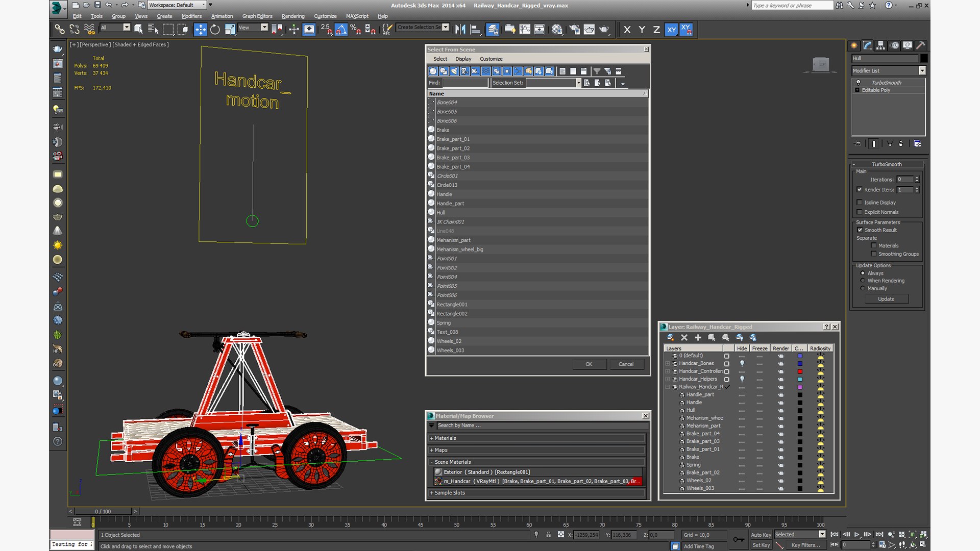Enable Separate by Materials checkbox
Screen dimensions: 980x551
click(874, 246)
